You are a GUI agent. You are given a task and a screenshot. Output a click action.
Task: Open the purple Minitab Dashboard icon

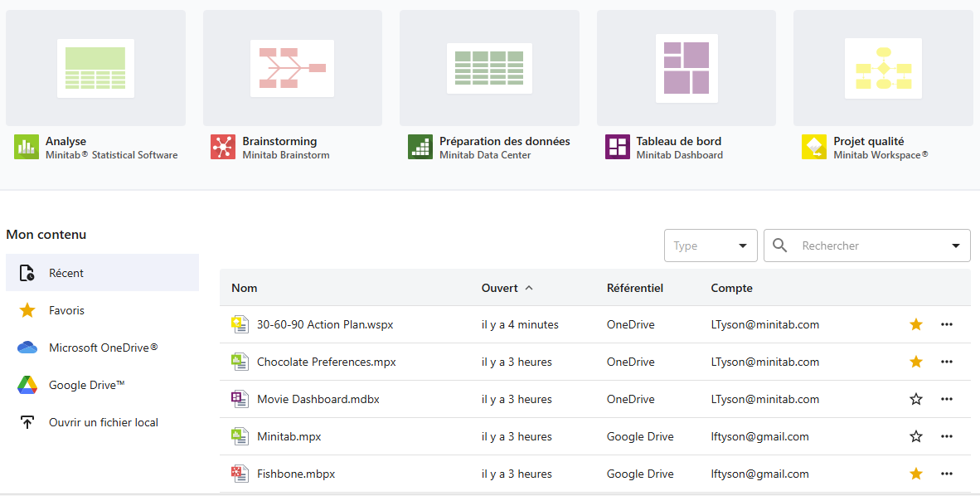coord(618,147)
